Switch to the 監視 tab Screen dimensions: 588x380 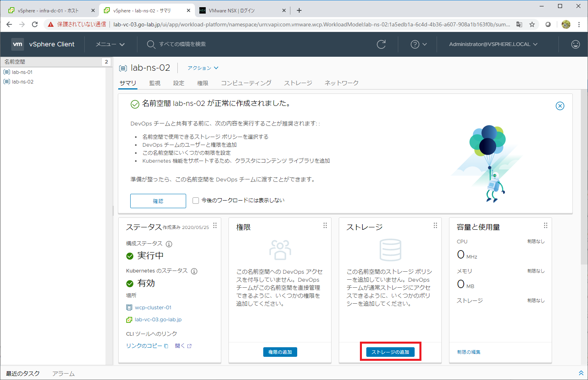click(x=155, y=83)
